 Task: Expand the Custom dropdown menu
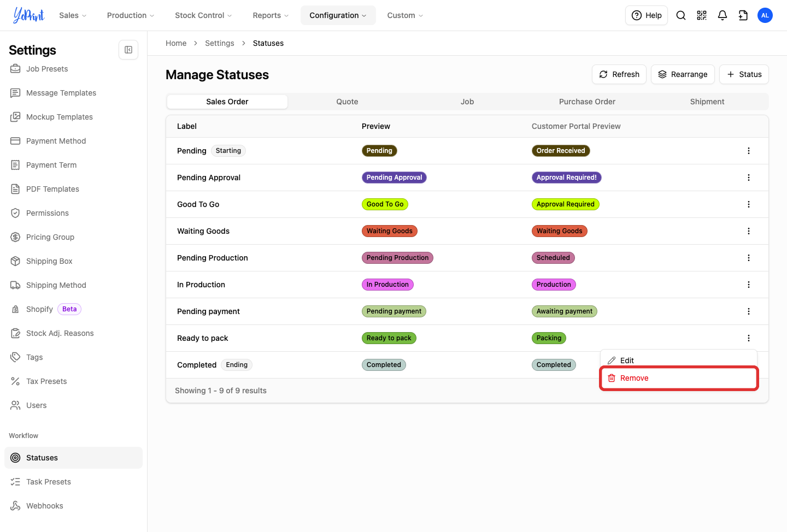(x=405, y=15)
